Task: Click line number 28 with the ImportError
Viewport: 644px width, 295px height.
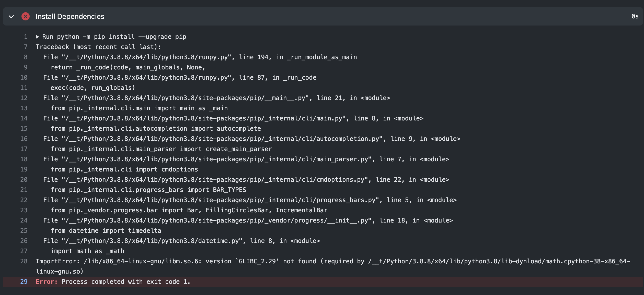Action: pos(24,261)
